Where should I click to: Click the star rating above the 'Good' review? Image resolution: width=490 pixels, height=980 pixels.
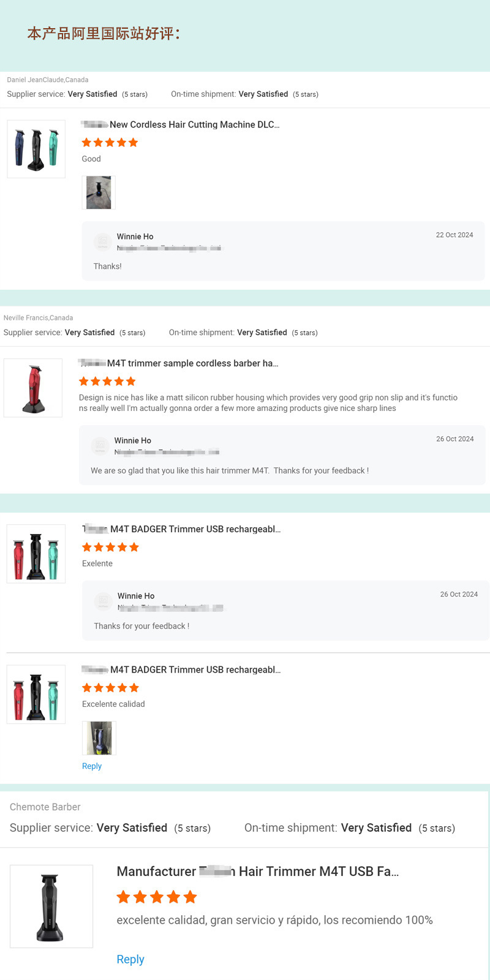(x=110, y=143)
